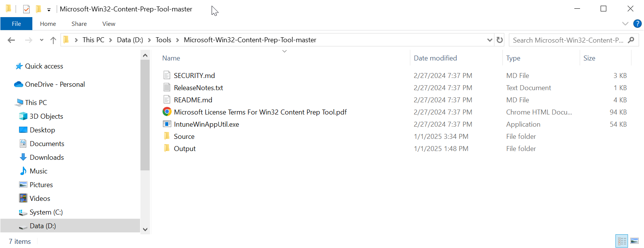Screen dimensions: 644x248
Task: Select the IntuneWinAppUtil.exe application icon
Action: 167,124
